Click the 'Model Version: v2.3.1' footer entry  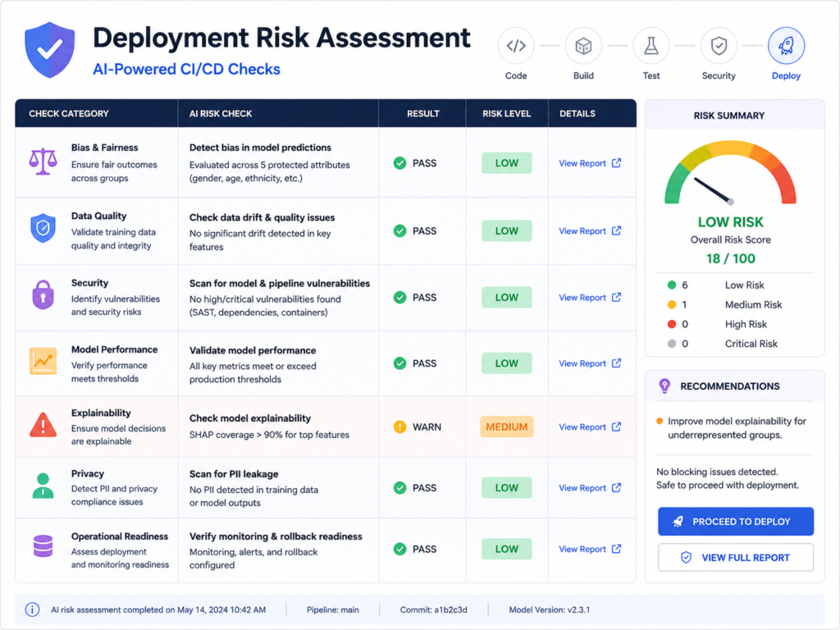coord(549,609)
